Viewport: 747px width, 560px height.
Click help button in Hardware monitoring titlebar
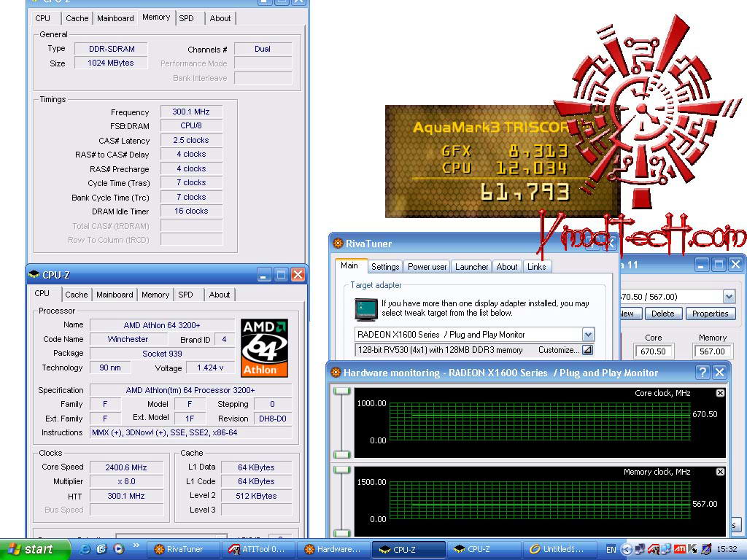click(702, 373)
